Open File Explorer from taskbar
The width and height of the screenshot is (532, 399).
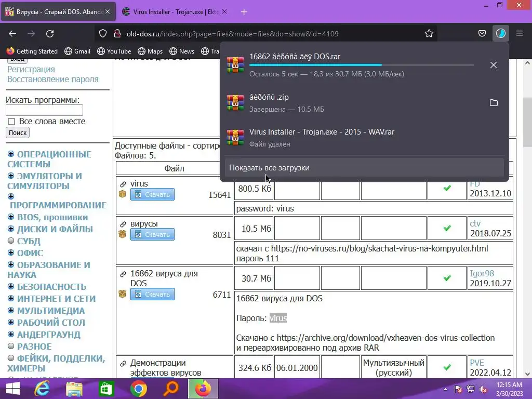pyautogui.click(x=74, y=389)
